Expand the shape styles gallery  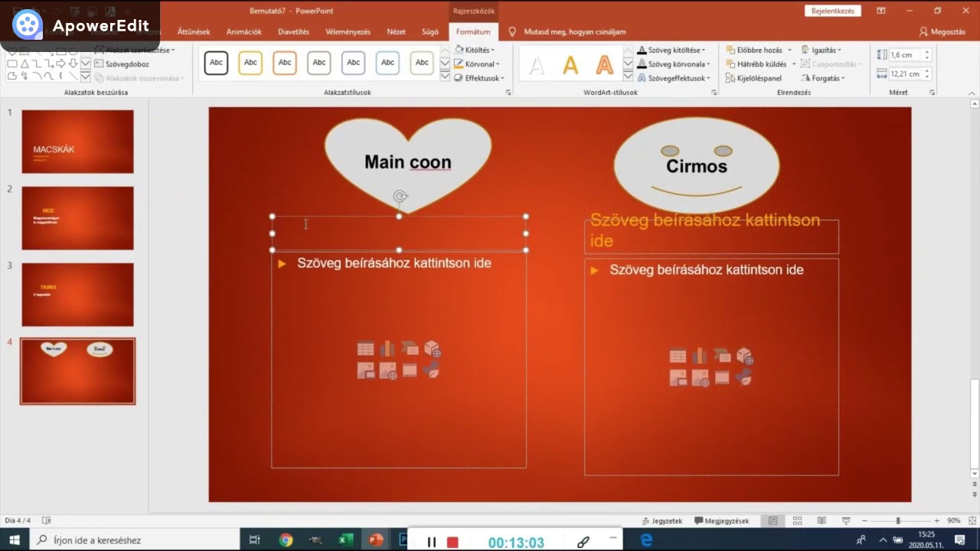coord(445,77)
